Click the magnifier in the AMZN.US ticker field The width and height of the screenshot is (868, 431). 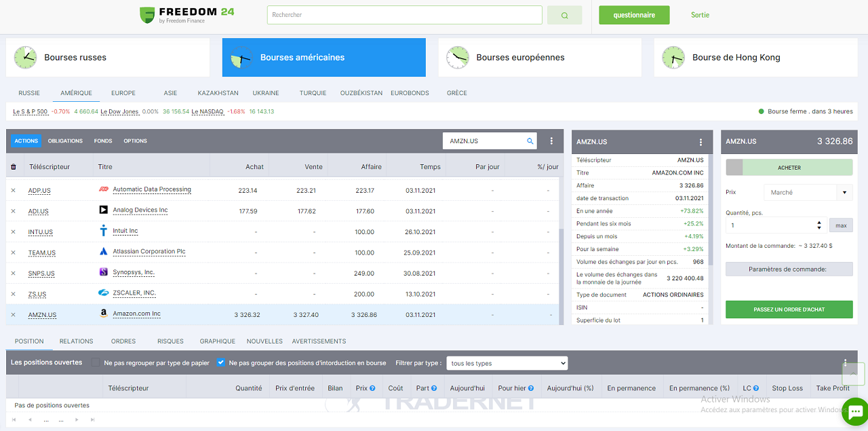[530, 141]
